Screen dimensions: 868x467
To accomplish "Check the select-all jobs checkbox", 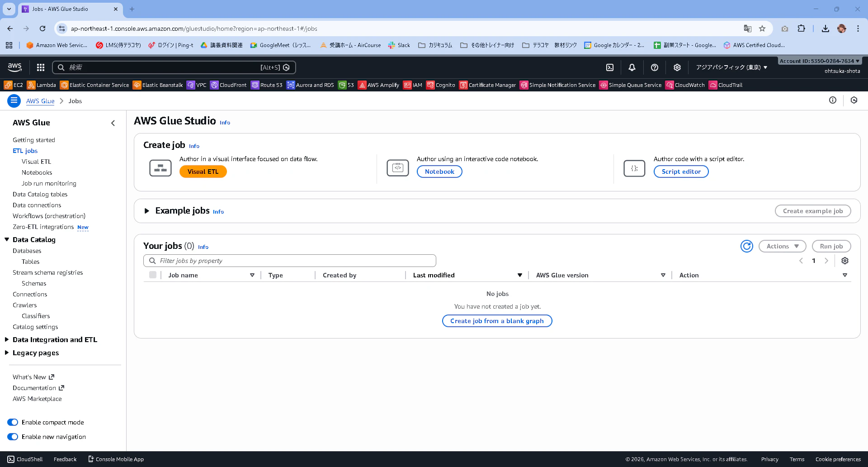I will [x=153, y=275].
